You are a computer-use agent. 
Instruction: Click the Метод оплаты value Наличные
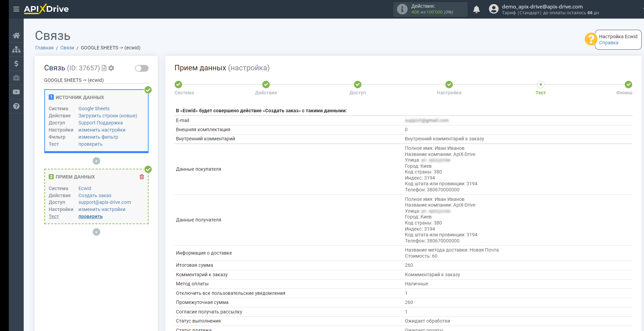[416, 284]
